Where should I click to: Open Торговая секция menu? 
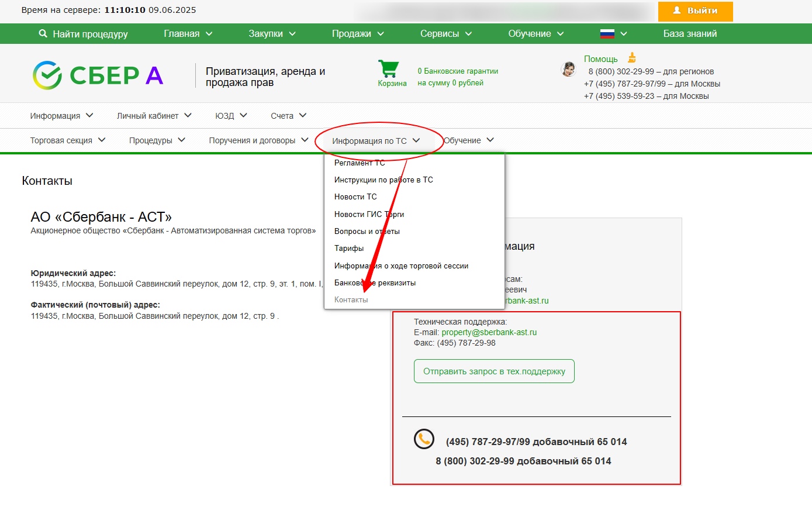(x=68, y=140)
